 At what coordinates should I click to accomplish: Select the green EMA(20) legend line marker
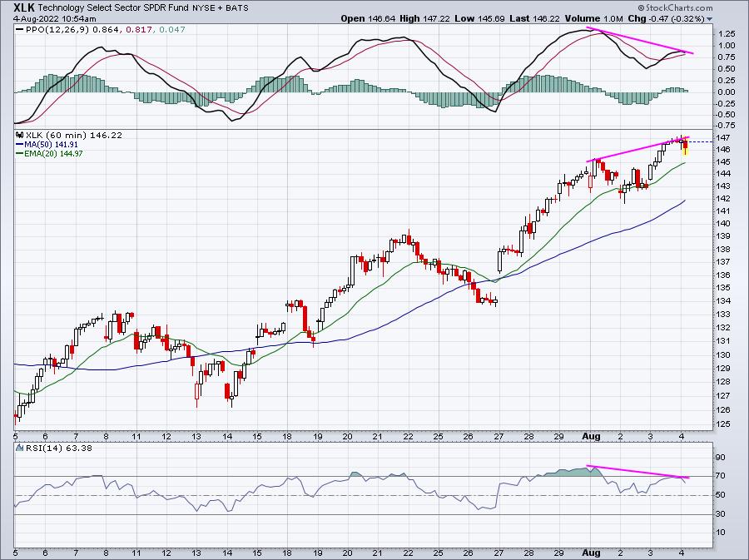tap(20, 153)
